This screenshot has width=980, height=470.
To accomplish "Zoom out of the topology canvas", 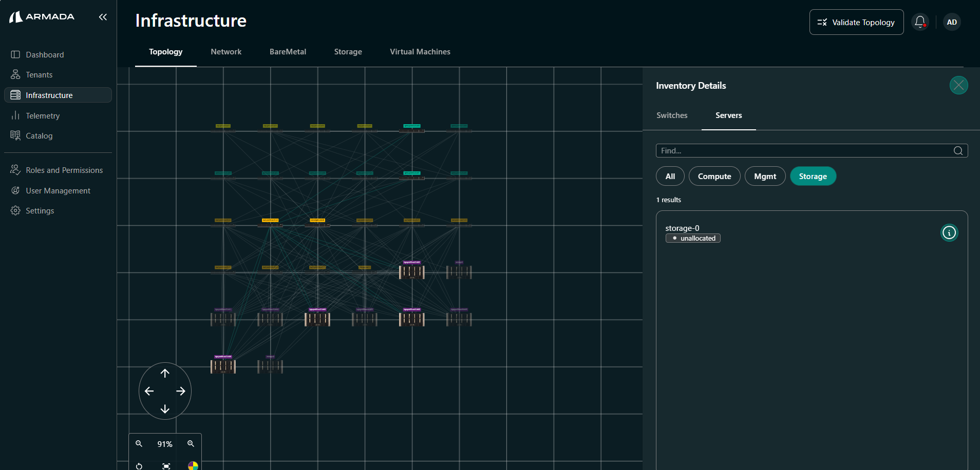I will 139,444.
